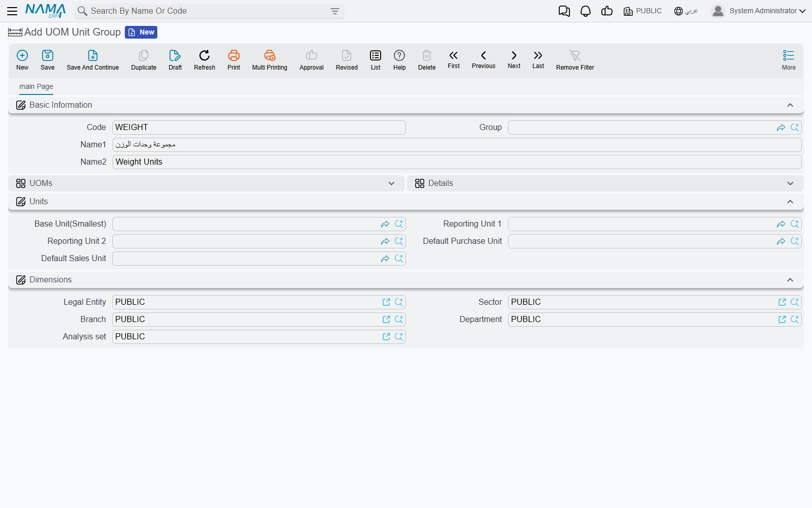
Task: Open Sector lookup search
Action: [x=795, y=302]
